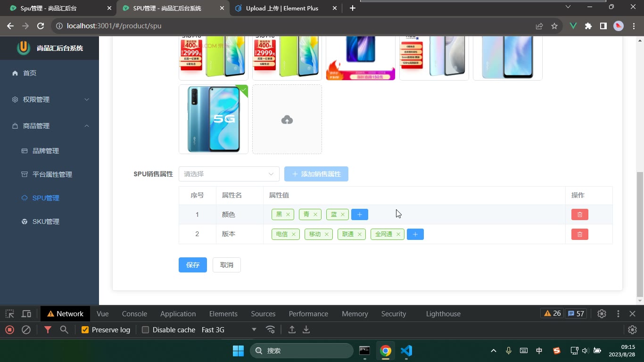Click the 添加销售属性 button

click(316, 174)
